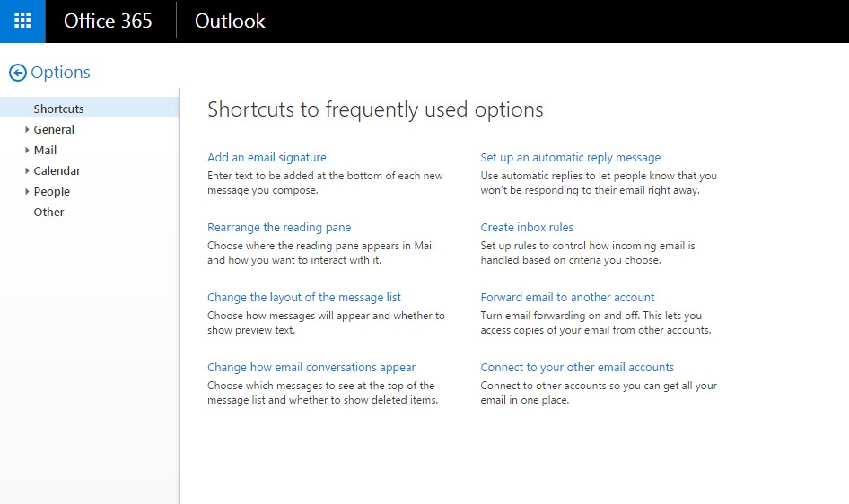Click the Options heading text
The width and height of the screenshot is (849, 504).
point(60,73)
